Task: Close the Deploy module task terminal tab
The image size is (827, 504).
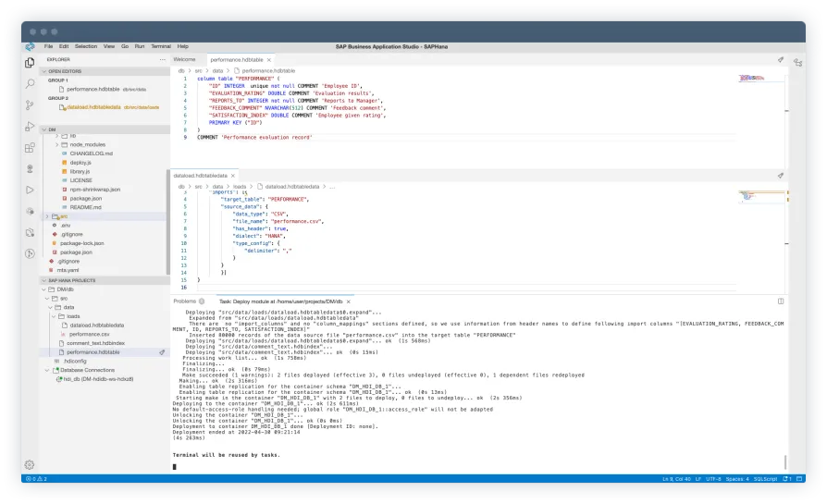Action: (348, 301)
